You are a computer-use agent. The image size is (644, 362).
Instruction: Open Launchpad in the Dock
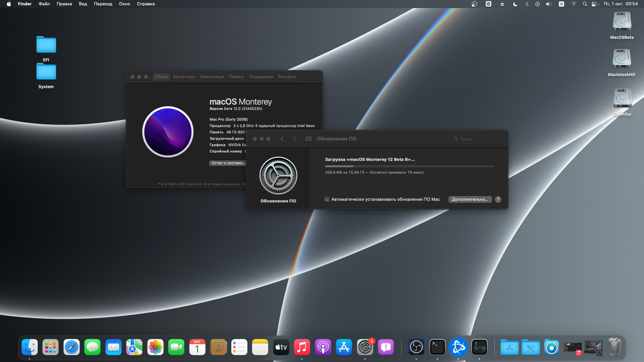coord(50,347)
